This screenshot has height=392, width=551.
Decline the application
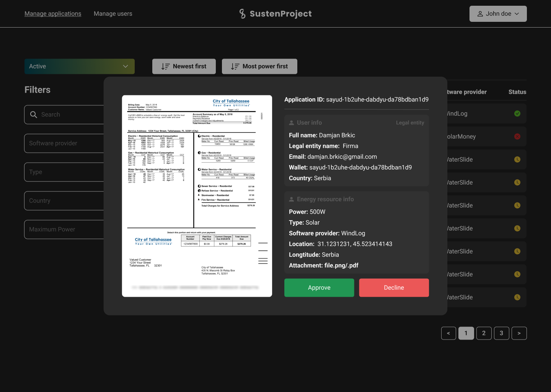[394, 288]
